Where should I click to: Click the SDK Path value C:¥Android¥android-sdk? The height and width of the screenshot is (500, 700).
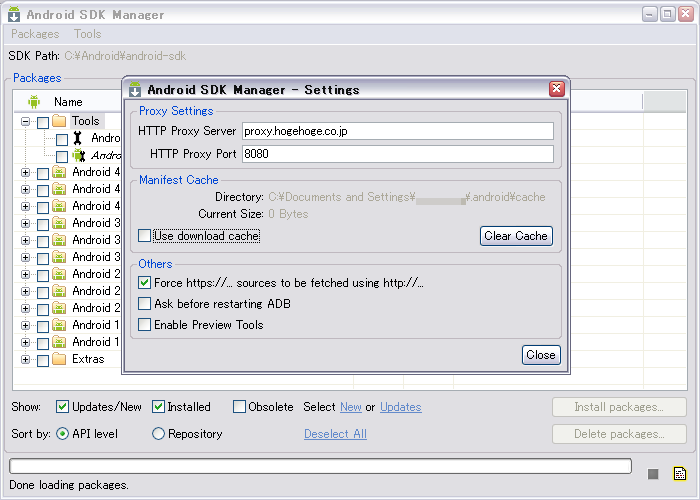(x=125, y=56)
